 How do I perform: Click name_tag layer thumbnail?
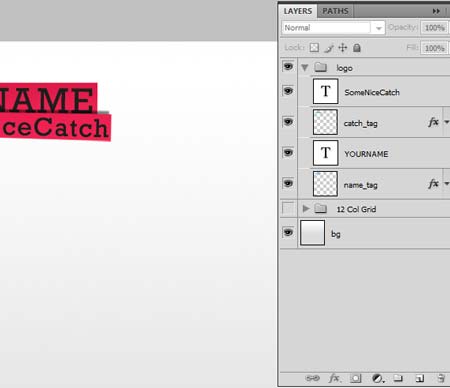pyautogui.click(x=325, y=184)
